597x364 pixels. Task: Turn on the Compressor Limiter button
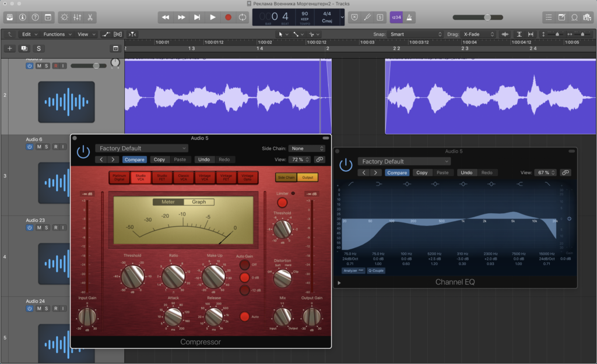[x=282, y=203]
